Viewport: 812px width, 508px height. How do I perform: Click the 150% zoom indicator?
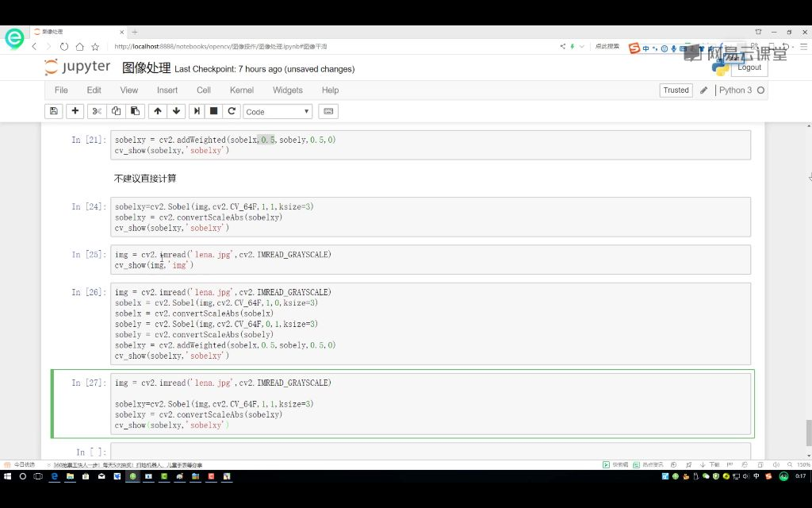[x=799, y=464]
